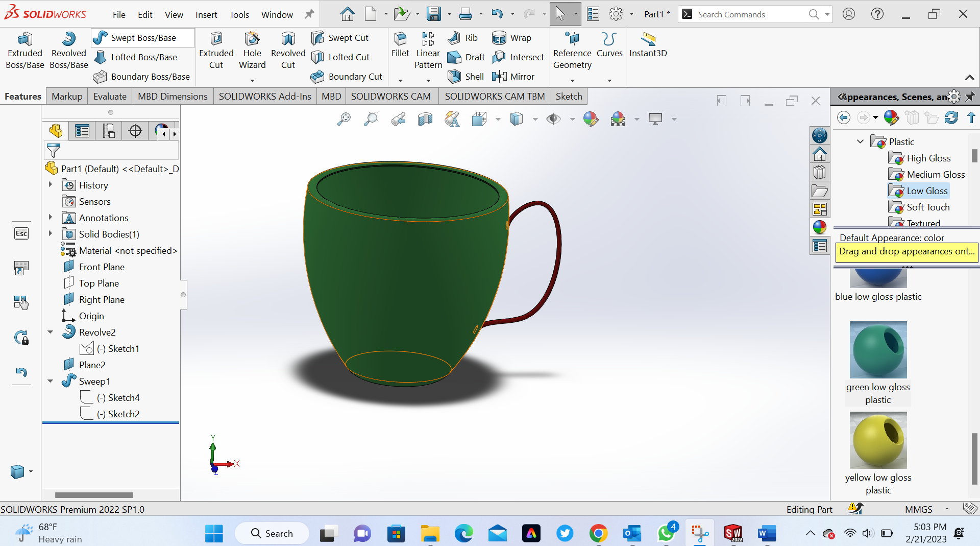This screenshot has width=980, height=546.
Task: Open the Reference Geometry tool
Action: (x=572, y=51)
